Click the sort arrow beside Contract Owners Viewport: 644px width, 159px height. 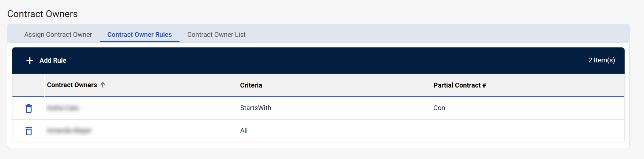(x=103, y=85)
